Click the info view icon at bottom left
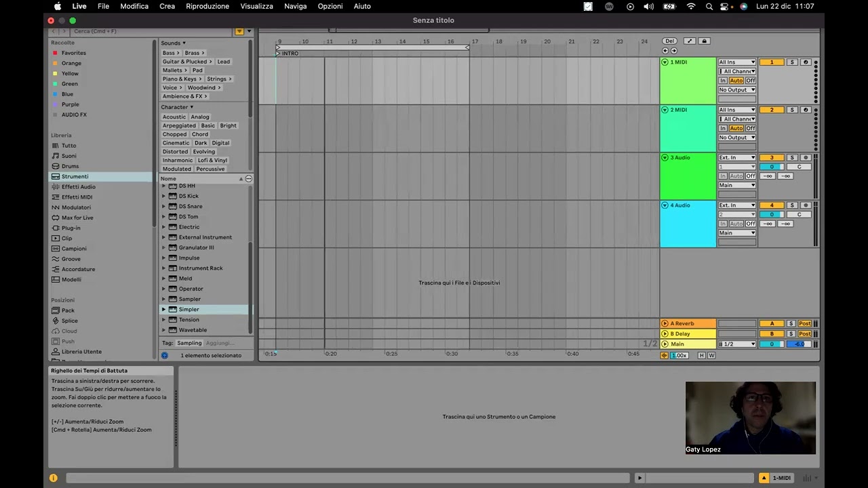 (54, 478)
